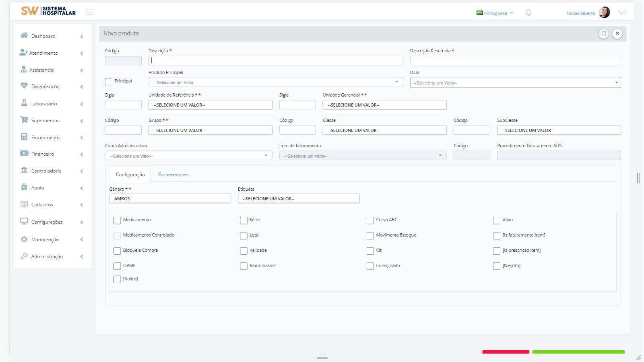Open the chat messages icon
Screen dimensions: 644x362
[x=623, y=13]
